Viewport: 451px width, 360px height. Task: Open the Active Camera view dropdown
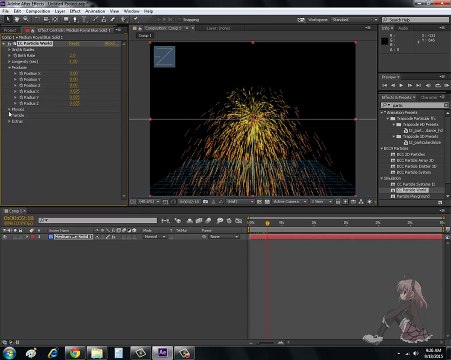tap(290, 202)
